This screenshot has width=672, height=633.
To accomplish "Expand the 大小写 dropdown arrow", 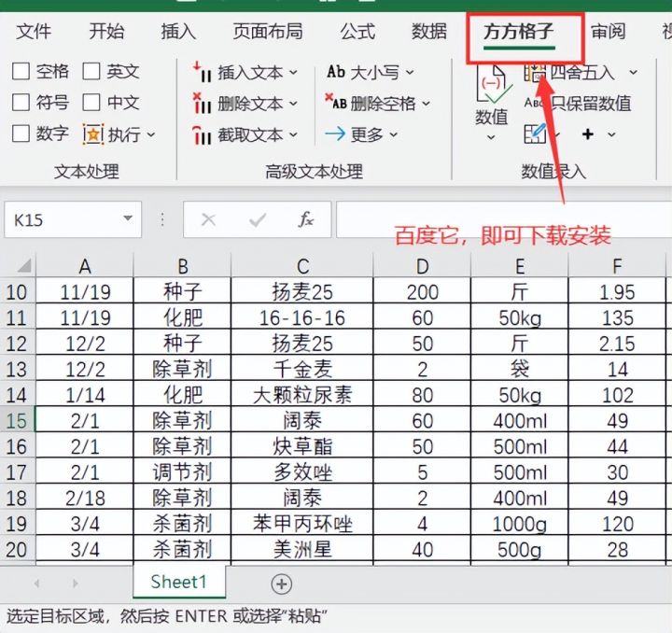I will tap(410, 73).
